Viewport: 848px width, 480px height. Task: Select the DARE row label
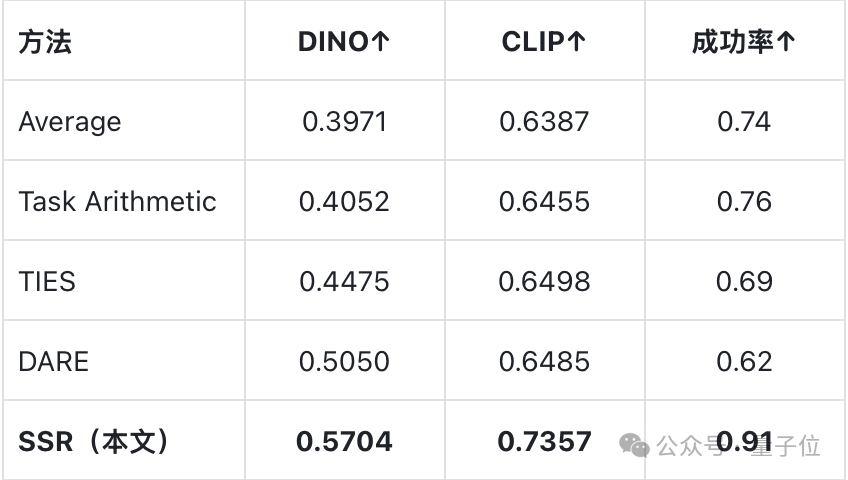54,362
